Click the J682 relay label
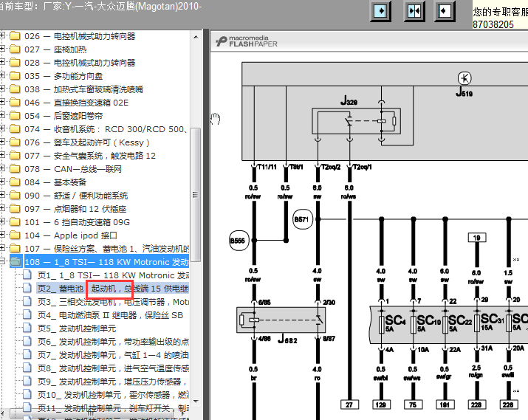The image size is (528, 420). pyautogui.click(x=287, y=340)
